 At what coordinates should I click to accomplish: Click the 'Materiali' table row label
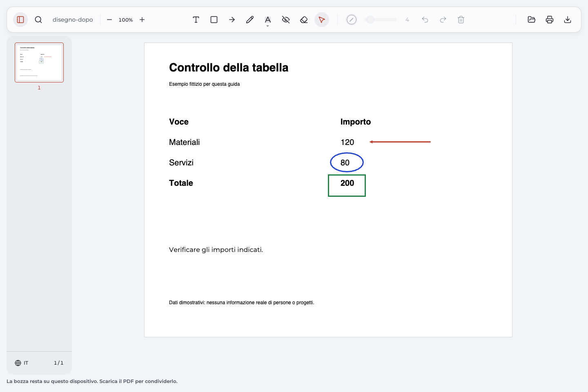click(185, 142)
